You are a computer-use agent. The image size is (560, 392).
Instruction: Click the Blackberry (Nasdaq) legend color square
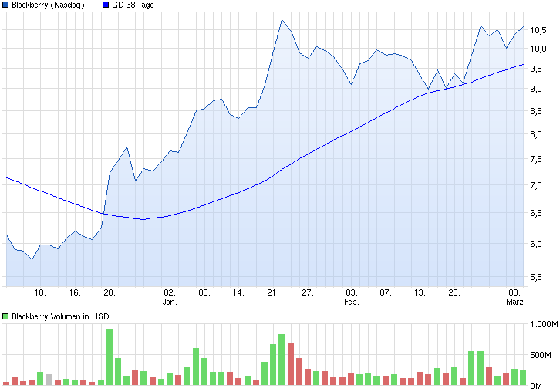tap(6, 5)
